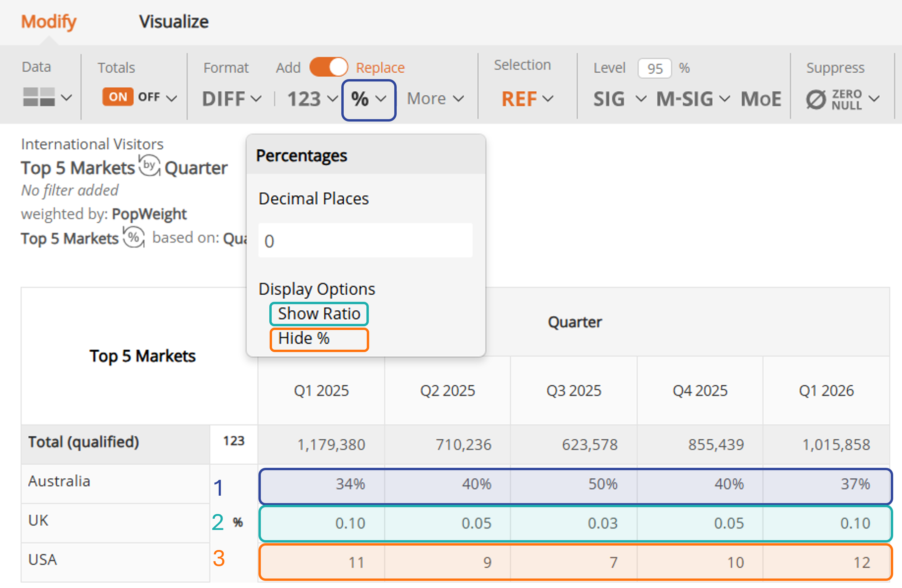Select the Q2 2025 column header
This screenshot has height=588, width=902.
point(447,391)
